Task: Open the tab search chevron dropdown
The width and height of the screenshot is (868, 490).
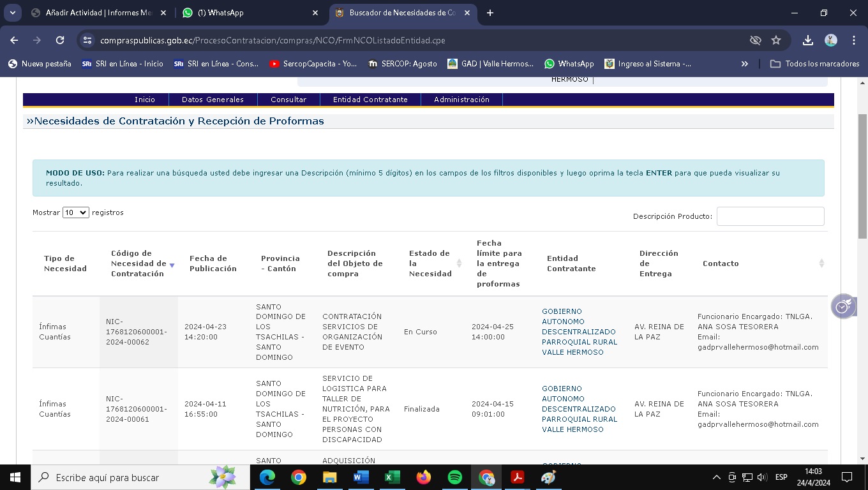Action: pyautogui.click(x=12, y=13)
